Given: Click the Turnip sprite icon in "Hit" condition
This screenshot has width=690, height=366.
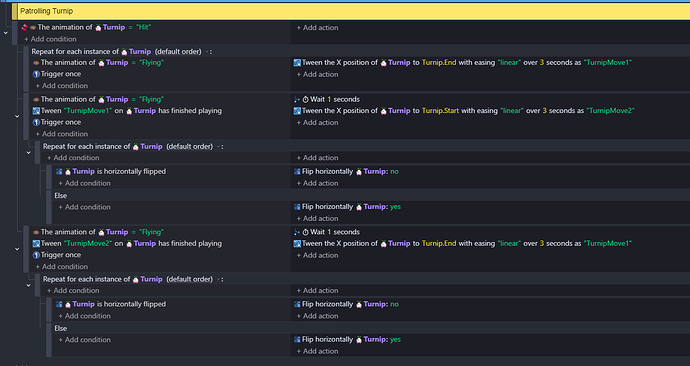Looking at the screenshot, I should (x=98, y=28).
